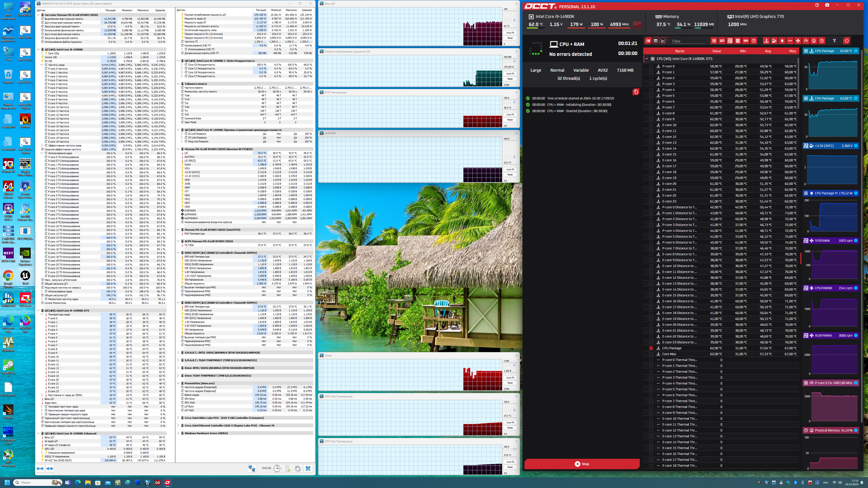Switch OCCT monitoring to graph view
Image resolution: width=868 pixels, height=488 pixels.
(x=663, y=41)
